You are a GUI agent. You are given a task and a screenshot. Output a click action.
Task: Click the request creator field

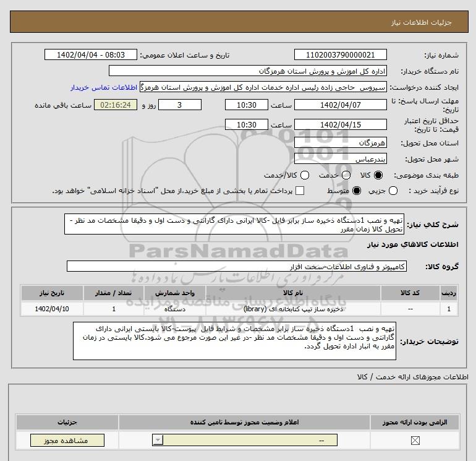pyautogui.click(x=263, y=87)
